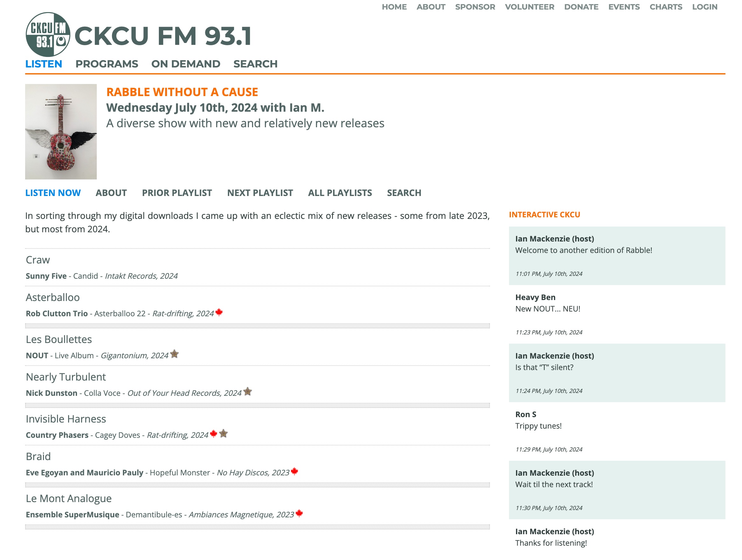Image resolution: width=742 pixels, height=560 pixels.
Task: Click Heavy Ben's comment 'New NOUT... NEU!'
Action: click(548, 309)
